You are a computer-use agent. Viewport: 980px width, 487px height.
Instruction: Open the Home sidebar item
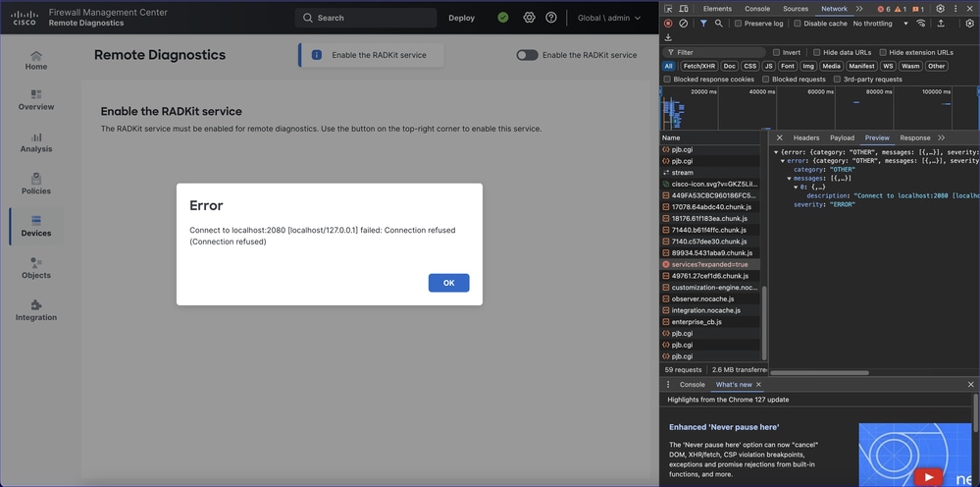coord(36,61)
